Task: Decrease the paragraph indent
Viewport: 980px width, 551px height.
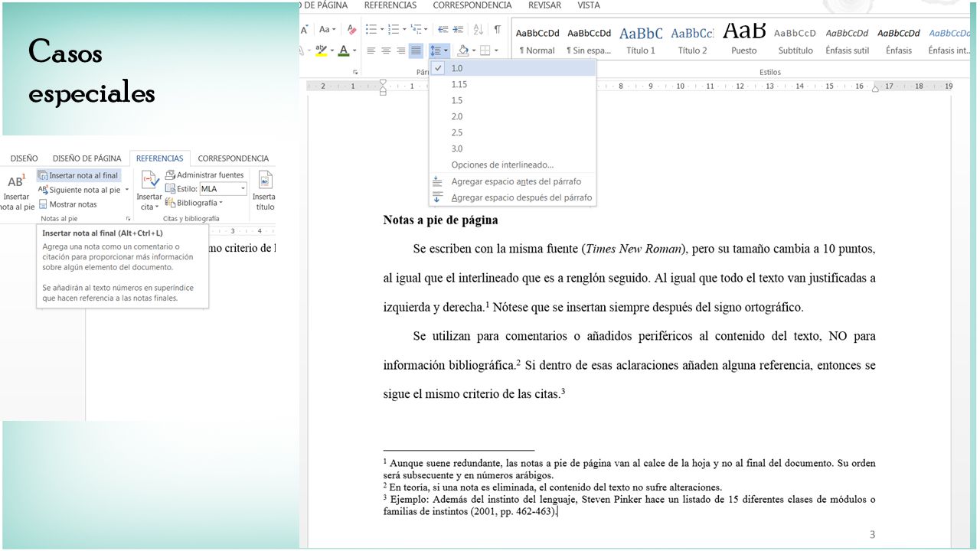Action: (x=443, y=29)
